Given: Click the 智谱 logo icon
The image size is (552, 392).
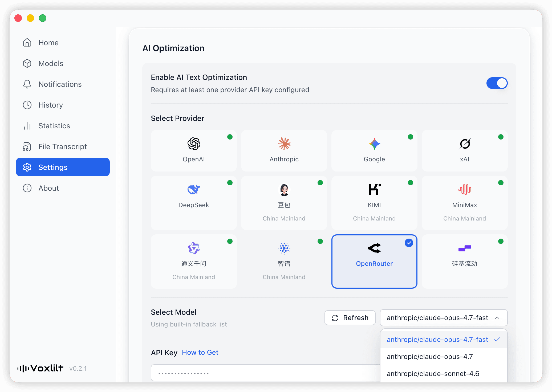Looking at the screenshot, I should tap(284, 248).
